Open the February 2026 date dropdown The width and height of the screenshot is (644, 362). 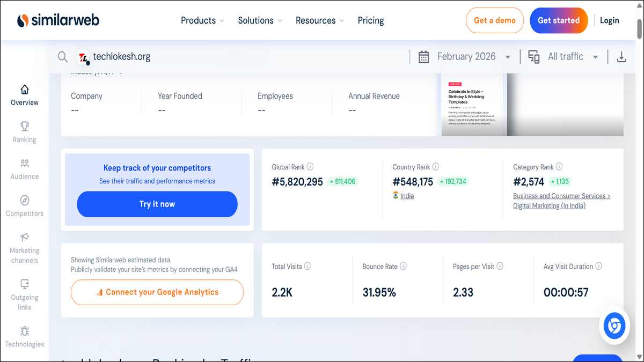474,57
